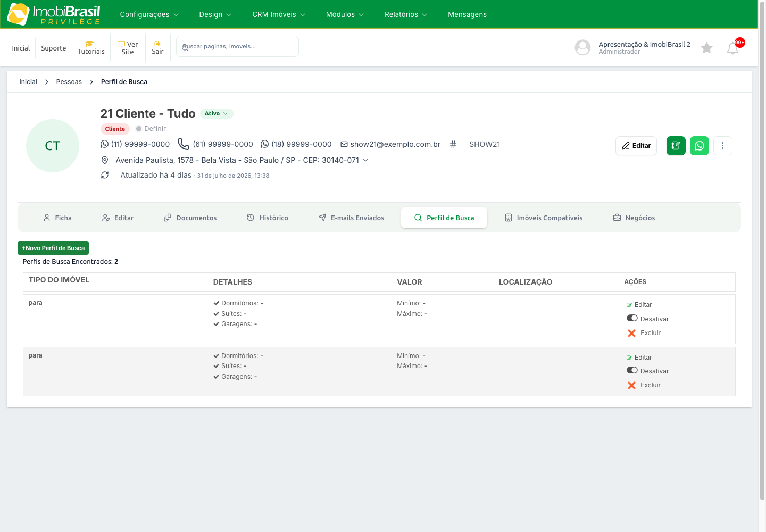This screenshot has width=766, height=532.
Task: Switch to the Documentos tab
Action: click(190, 218)
